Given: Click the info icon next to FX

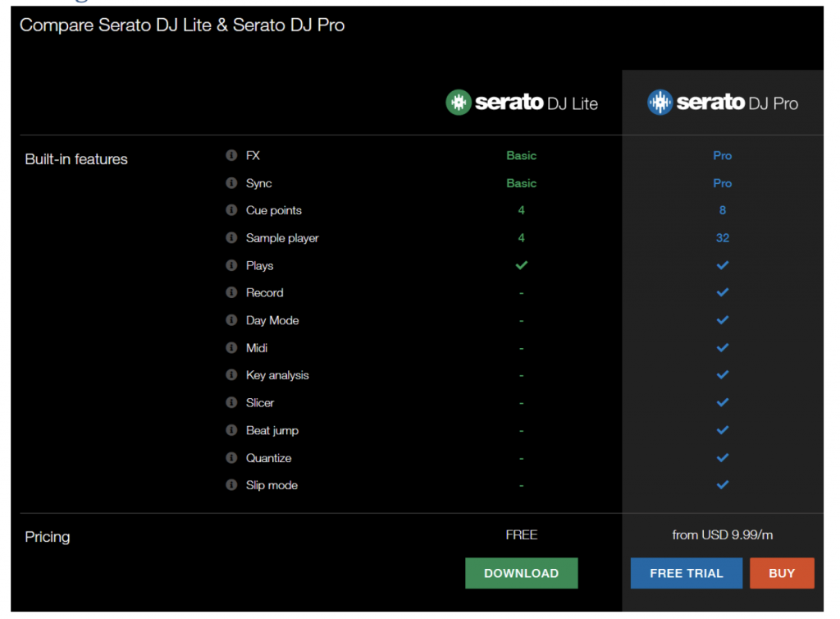Looking at the screenshot, I should click(231, 155).
